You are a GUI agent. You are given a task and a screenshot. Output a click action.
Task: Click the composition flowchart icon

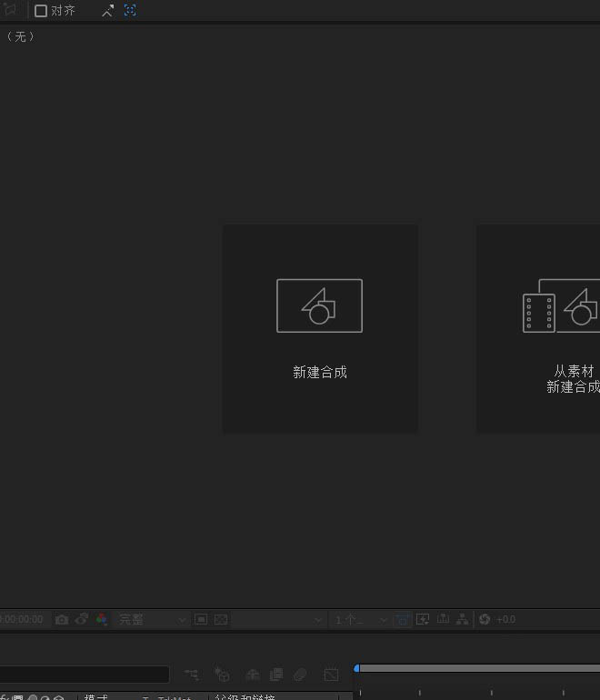(463, 619)
